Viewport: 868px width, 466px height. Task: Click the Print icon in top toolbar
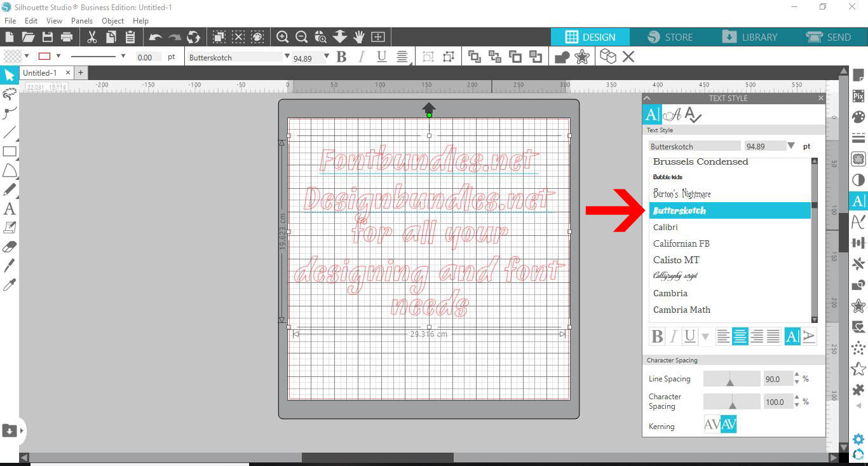pyautogui.click(x=67, y=37)
